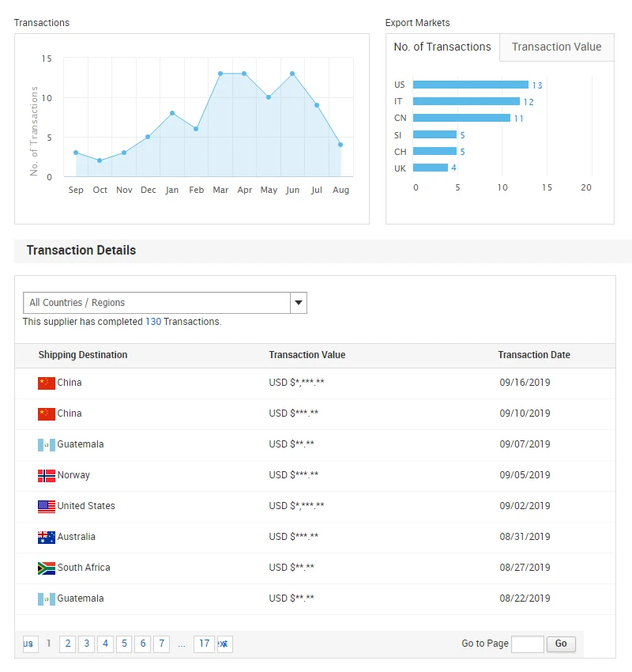Image resolution: width=632 pixels, height=672 pixels.
Task: Click the 130 transactions count link
Action: pos(153,322)
